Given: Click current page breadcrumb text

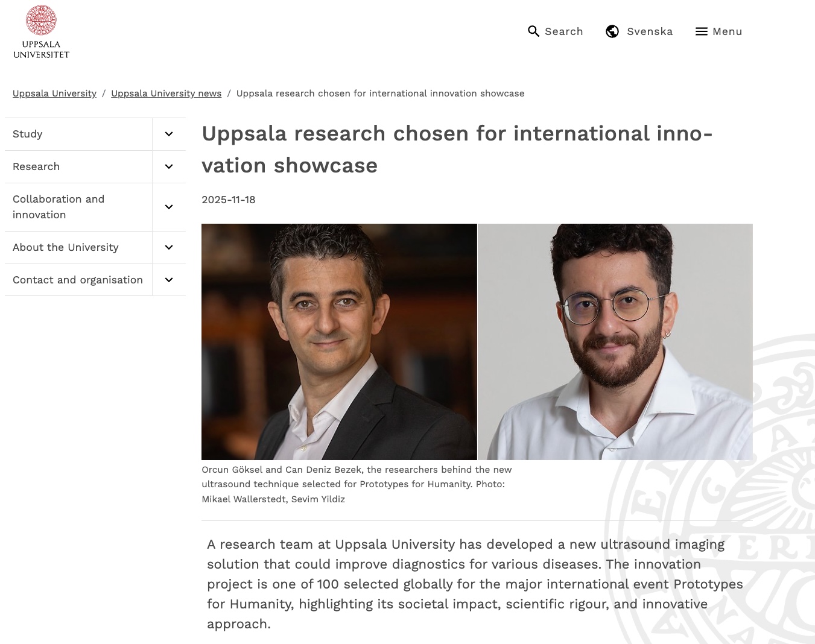Looking at the screenshot, I should [380, 93].
